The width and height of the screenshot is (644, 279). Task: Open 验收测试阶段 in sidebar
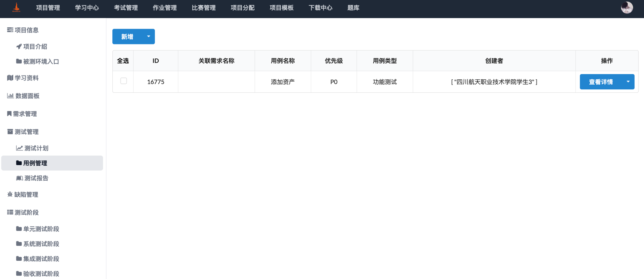[x=41, y=274]
